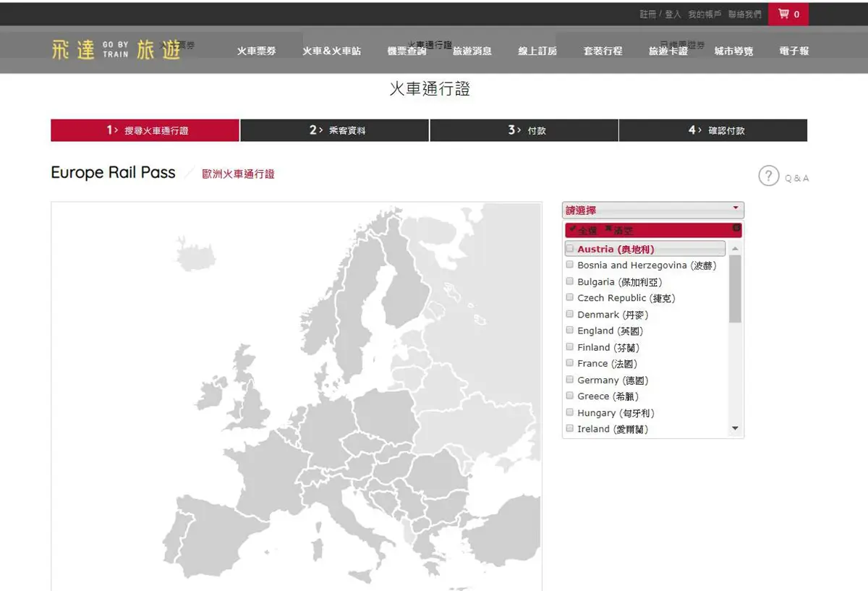This screenshot has width=868, height=591.
Task: Open the 火車票券 menu
Action: click(x=256, y=51)
